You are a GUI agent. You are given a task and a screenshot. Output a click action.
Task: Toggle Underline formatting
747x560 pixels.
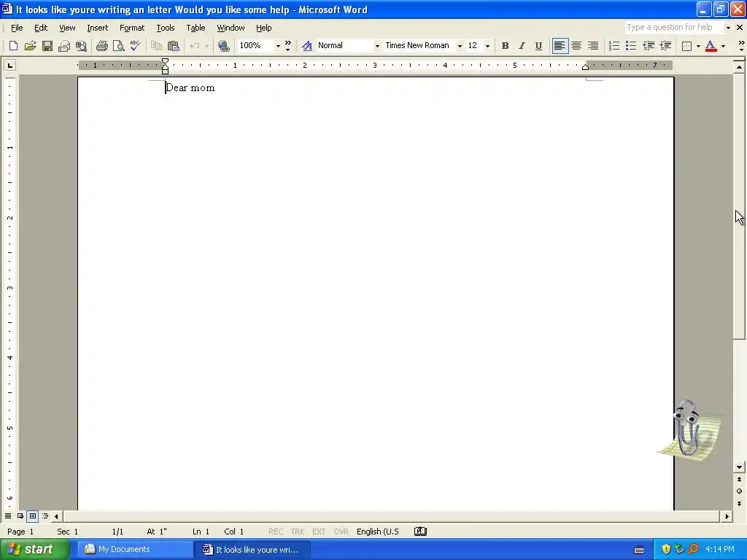tap(538, 46)
